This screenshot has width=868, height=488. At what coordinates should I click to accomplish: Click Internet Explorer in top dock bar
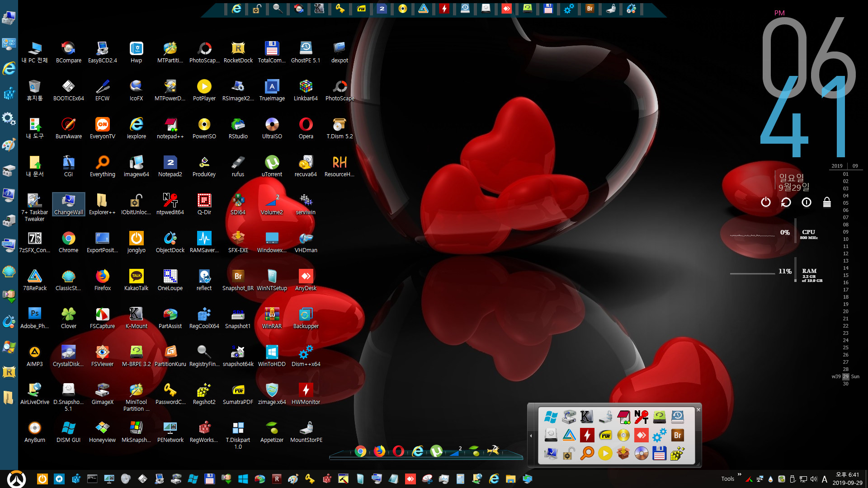pos(236,9)
